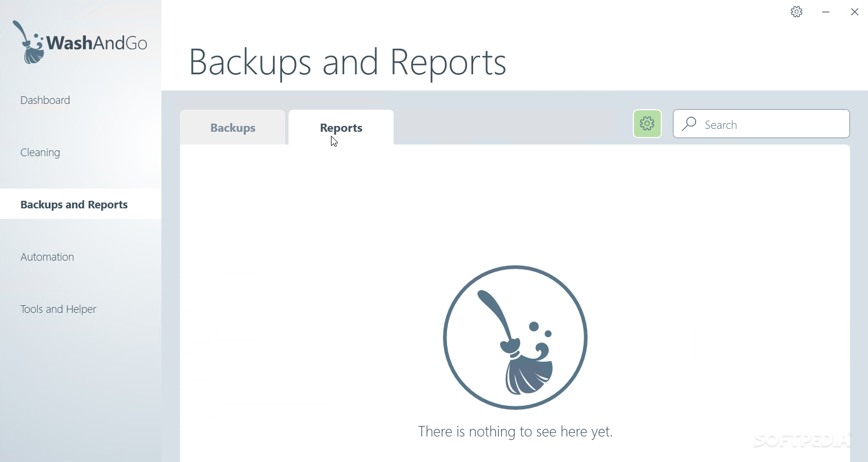This screenshot has width=868, height=462.
Task: Select the Reports tab
Action: tap(341, 128)
